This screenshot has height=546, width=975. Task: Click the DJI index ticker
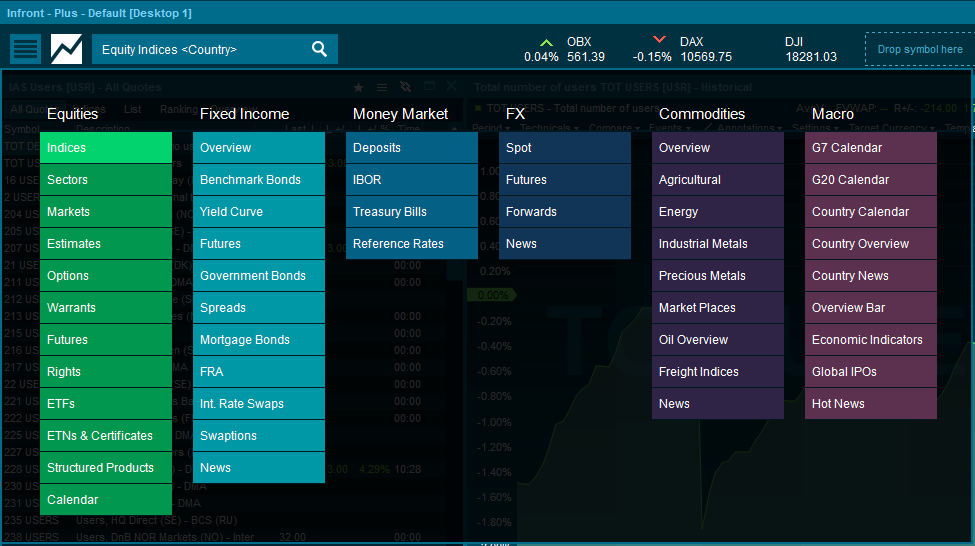point(811,49)
